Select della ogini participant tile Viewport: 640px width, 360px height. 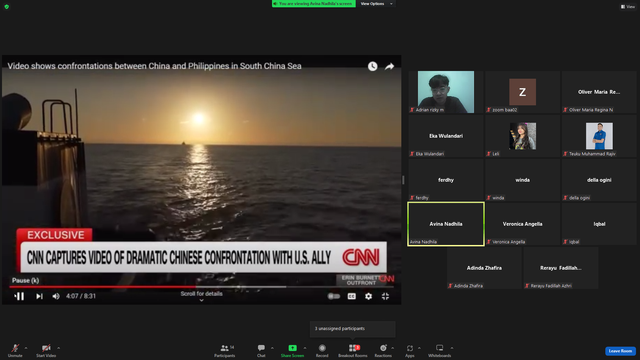(599, 180)
